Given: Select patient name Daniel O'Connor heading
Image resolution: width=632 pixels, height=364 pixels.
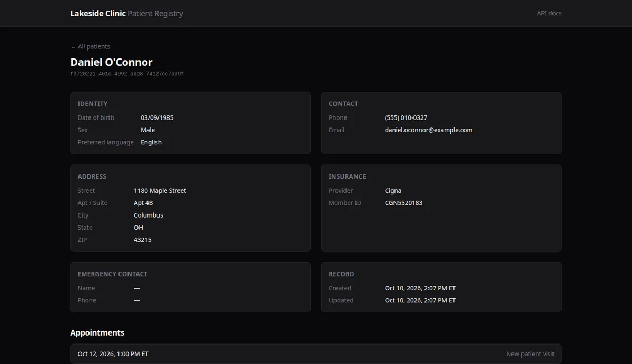Looking at the screenshot, I should point(111,62).
